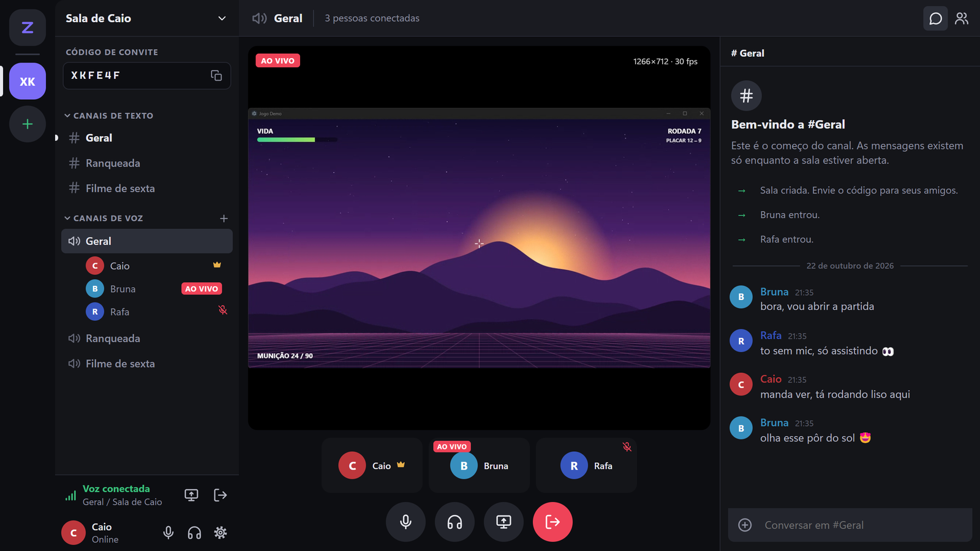Open Filme de sexta text channel
Image resolution: width=980 pixels, height=551 pixels.
(147, 189)
